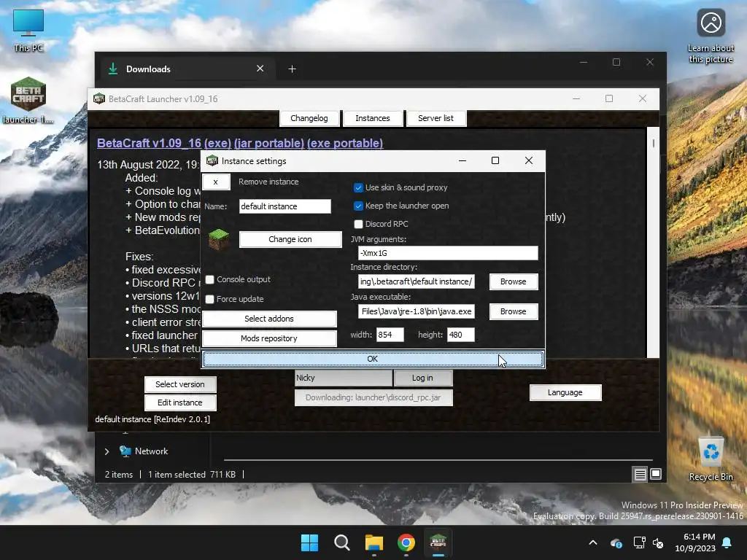This screenshot has height=560, width=747.
Task: Open Language selection
Action: click(565, 392)
